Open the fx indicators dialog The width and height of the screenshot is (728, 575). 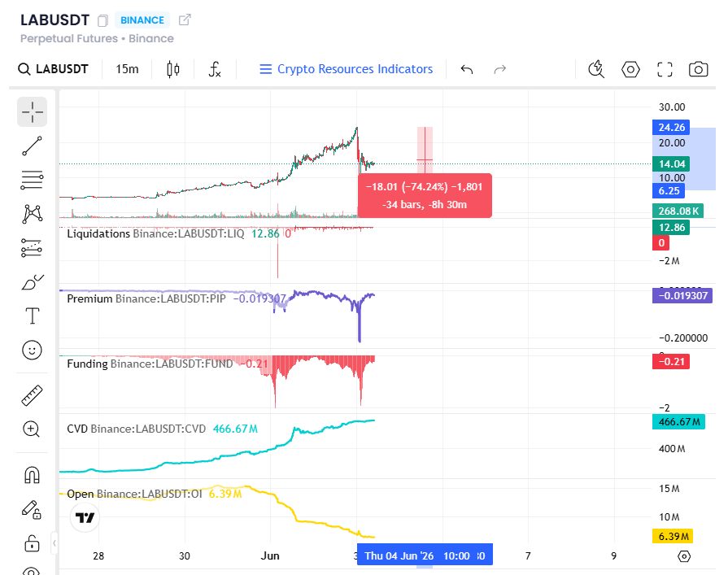coord(215,69)
